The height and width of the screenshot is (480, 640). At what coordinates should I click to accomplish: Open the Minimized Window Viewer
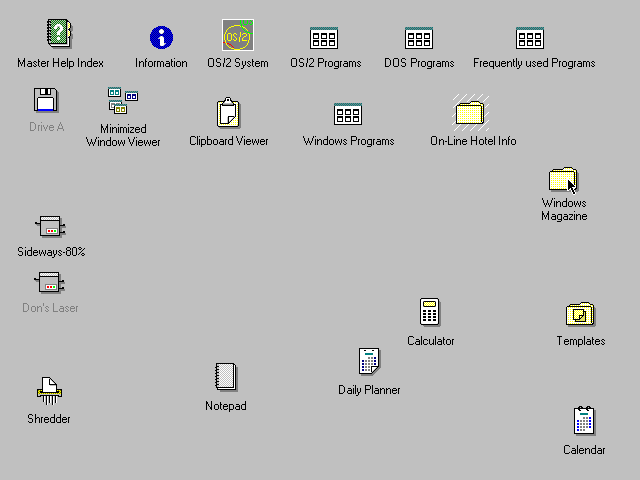[x=123, y=101]
